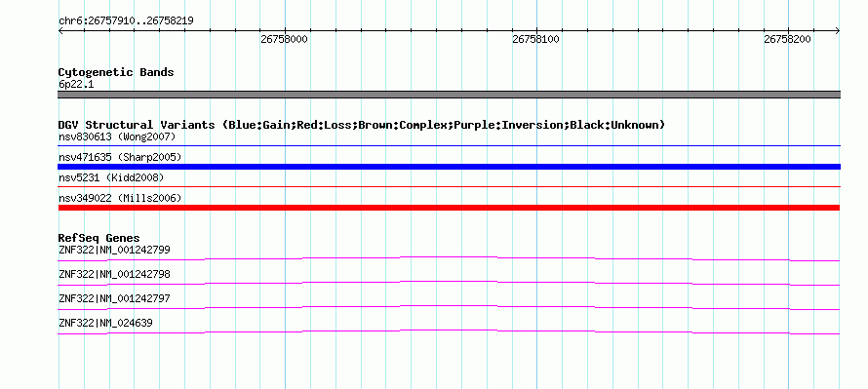Screen dimensions: 868x389
Task: Open the RefSeq Genes track title
Action: [x=99, y=238]
